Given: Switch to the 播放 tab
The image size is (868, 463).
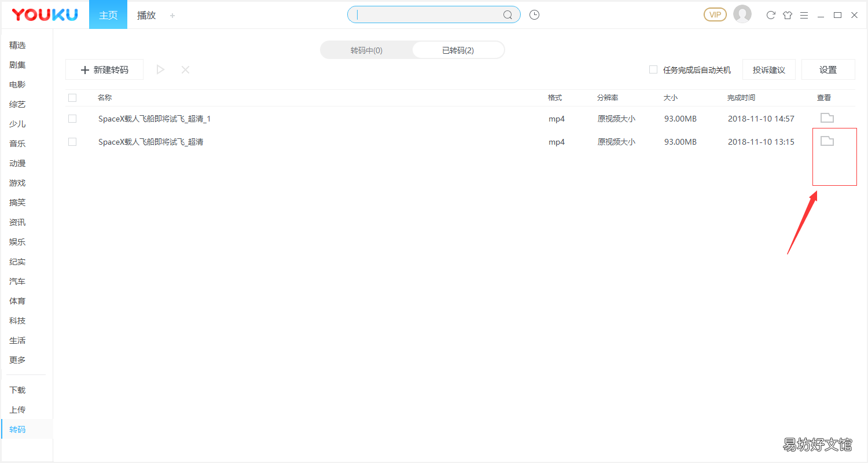Looking at the screenshot, I should (146, 15).
